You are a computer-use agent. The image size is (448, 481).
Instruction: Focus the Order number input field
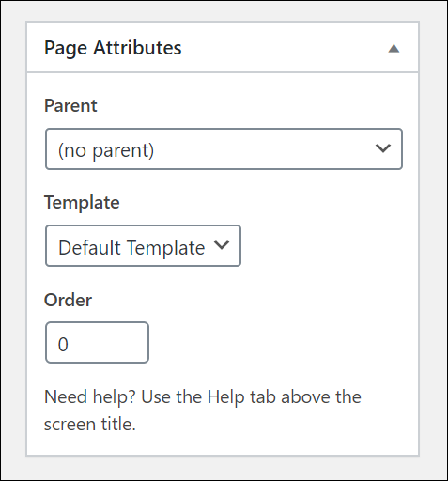97,343
